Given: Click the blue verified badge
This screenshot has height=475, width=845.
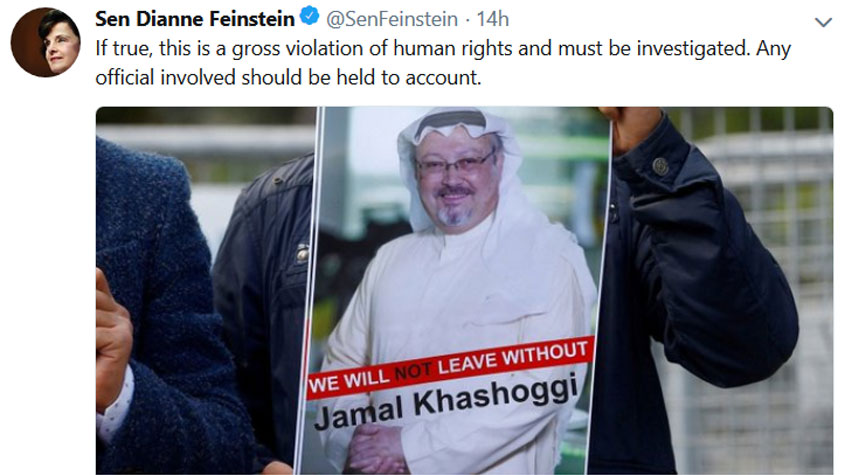Looking at the screenshot, I should click(x=309, y=16).
